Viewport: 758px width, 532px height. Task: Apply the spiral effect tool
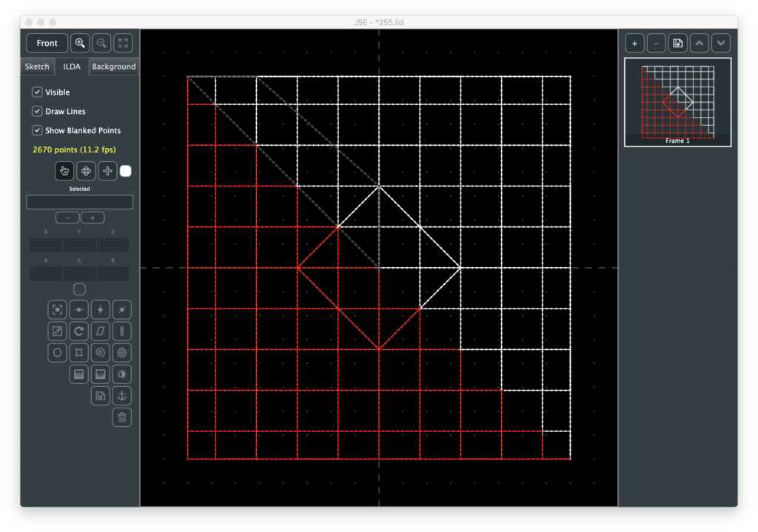[x=101, y=352]
